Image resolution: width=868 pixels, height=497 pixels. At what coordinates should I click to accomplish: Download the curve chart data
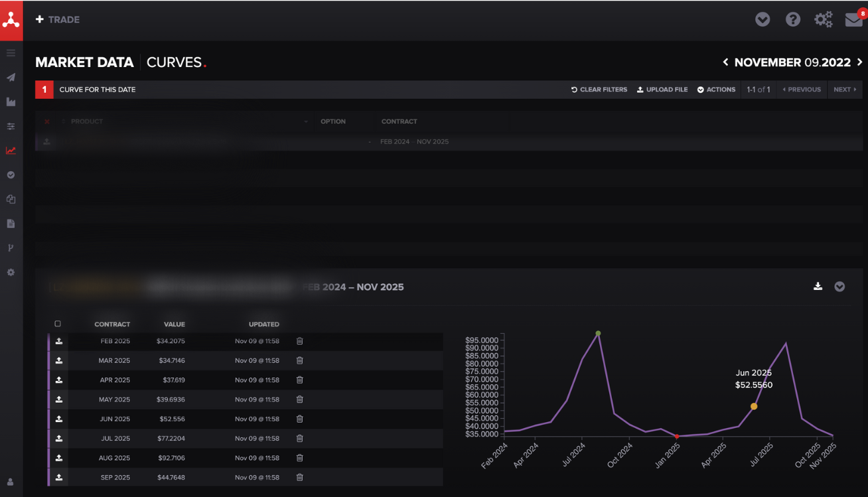818,287
